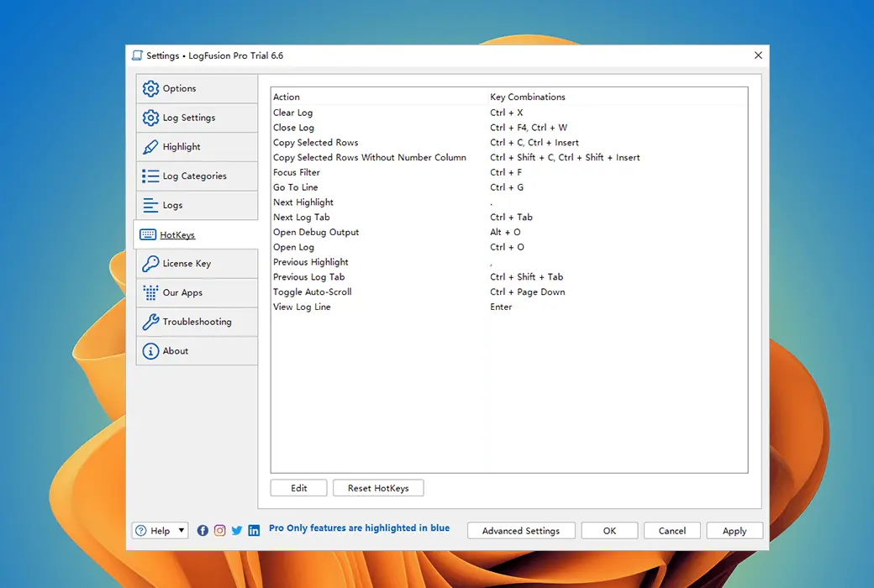The width and height of the screenshot is (874, 588).
Task: Click the License Key key icon
Action: (x=150, y=264)
